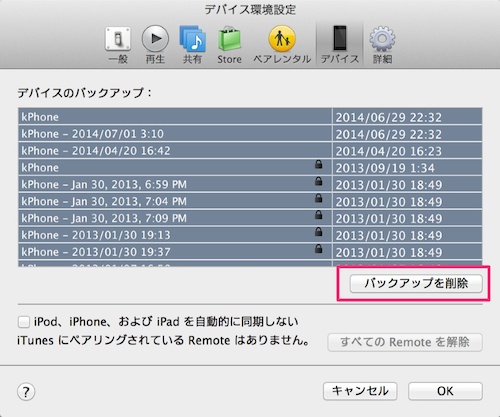Click date 2014/04/20 16:23 in backup list
Screen dimensions: 500x417
388,151
